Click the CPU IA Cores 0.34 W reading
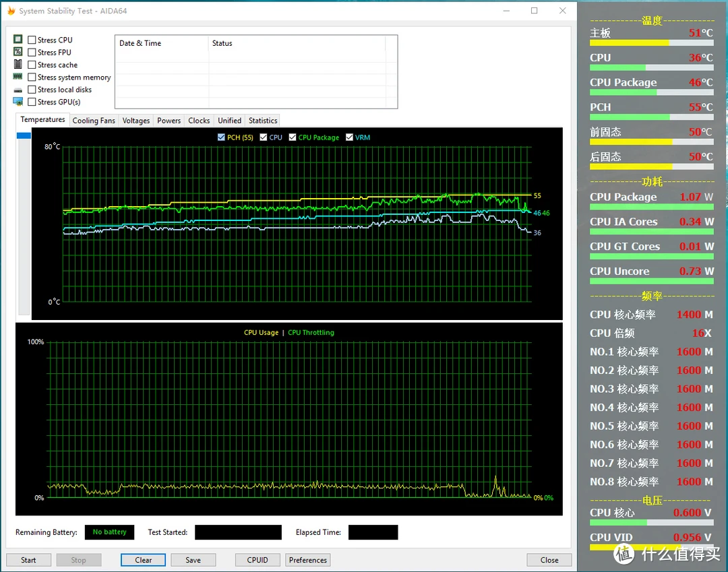This screenshot has width=728, height=572. [651, 222]
